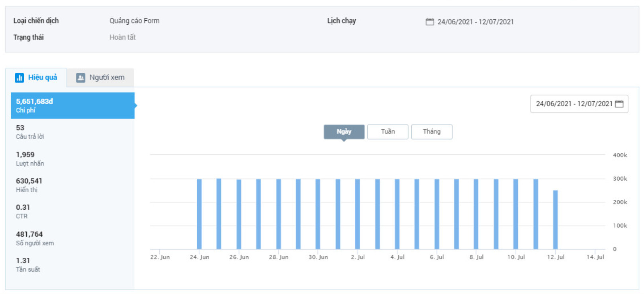Click calendar icon beside Lịch chạy date
The height and width of the screenshot is (294, 644).
[x=429, y=22]
